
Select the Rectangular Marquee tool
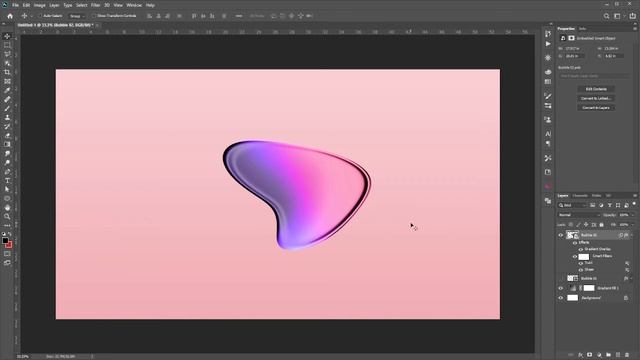click(x=7, y=45)
